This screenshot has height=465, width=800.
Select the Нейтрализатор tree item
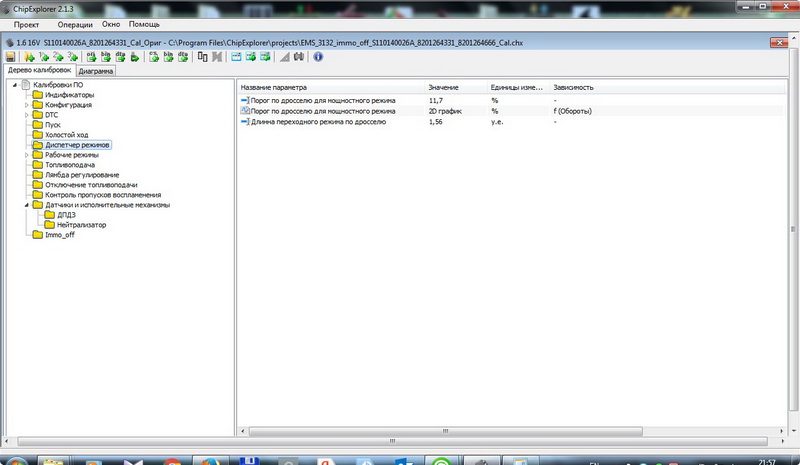(x=81, y=225)
